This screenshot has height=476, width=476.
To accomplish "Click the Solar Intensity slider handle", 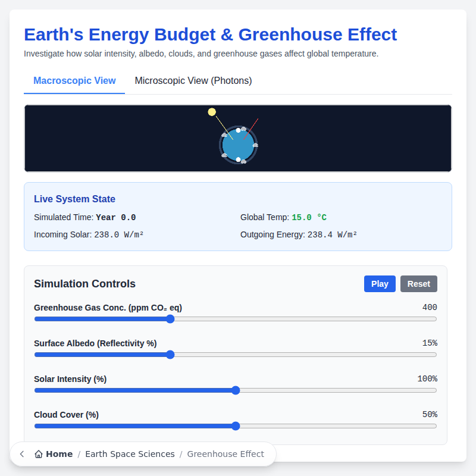I will coord(236,390).
